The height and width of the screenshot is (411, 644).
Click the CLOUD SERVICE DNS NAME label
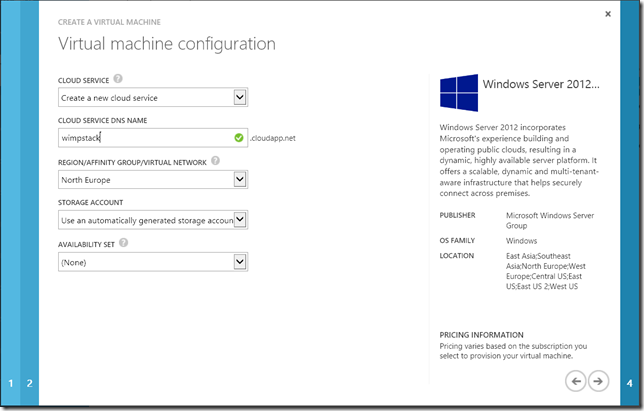(102, 121)
